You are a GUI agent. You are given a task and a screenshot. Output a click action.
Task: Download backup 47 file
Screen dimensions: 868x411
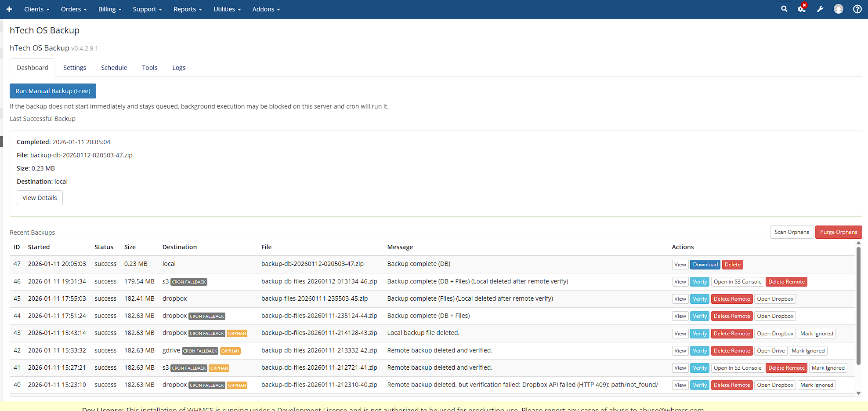click(705, 265)
